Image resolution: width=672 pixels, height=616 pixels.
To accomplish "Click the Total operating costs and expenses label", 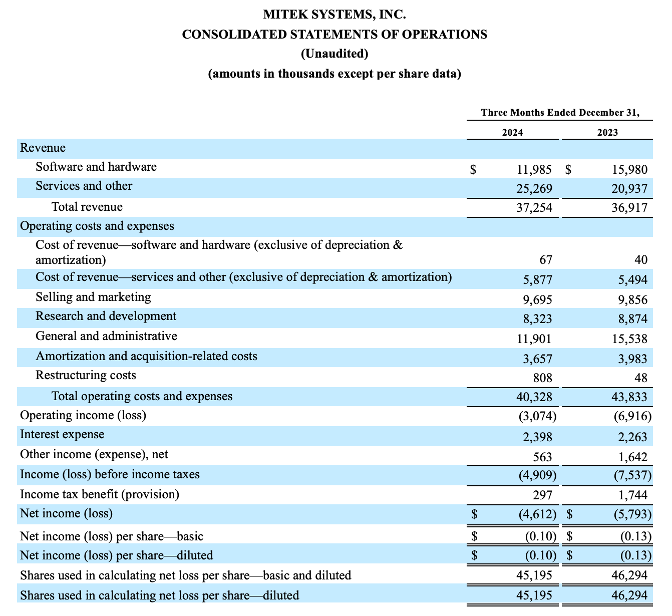I will [x=142, y=396].
